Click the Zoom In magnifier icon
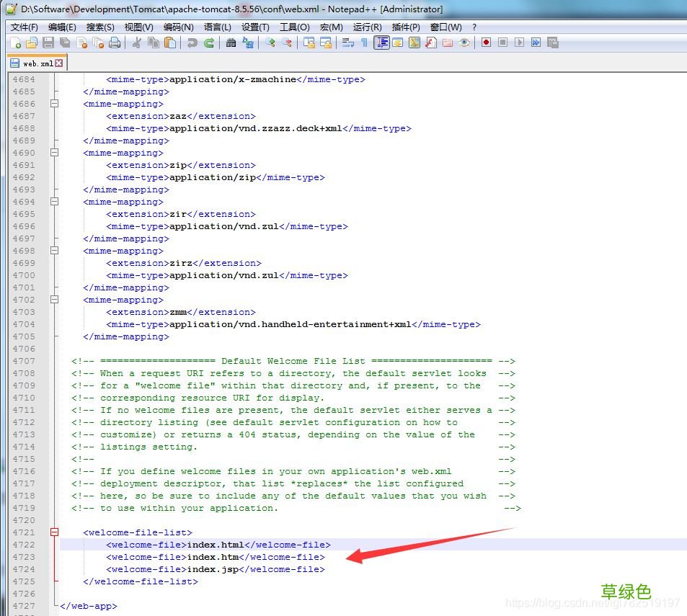Screen dimensions: 687x616 coord(270,43)
